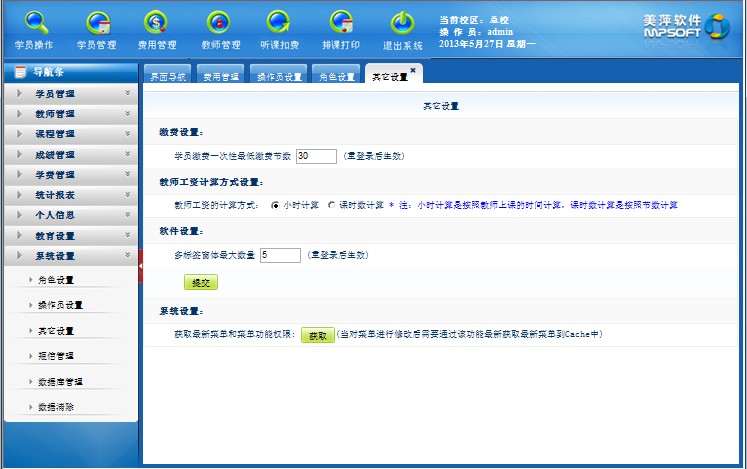Switch to the 操作员设置 tab
Screen dimensions: 747x469
(x=279, y=77)
